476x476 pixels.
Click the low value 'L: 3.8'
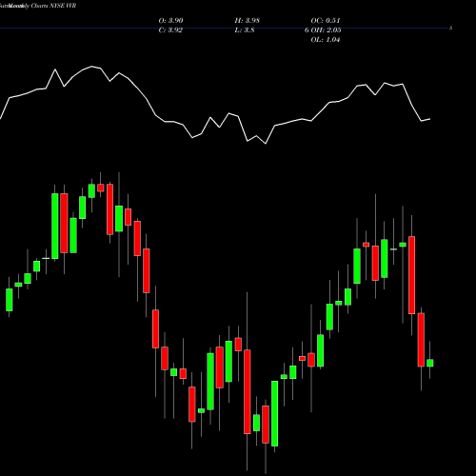(245, 30)
